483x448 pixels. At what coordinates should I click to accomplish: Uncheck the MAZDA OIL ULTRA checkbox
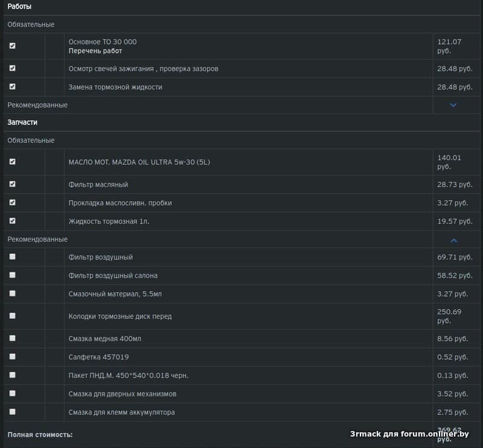(x=13, y=162)
